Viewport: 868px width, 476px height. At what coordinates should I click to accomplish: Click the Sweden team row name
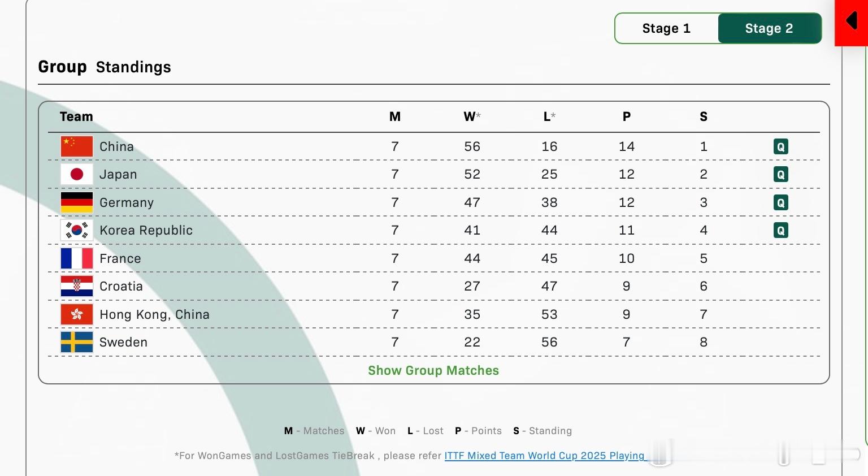pyautogui.click(x=123, y=342)
